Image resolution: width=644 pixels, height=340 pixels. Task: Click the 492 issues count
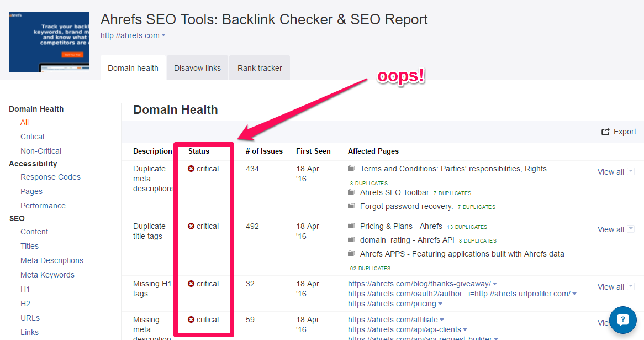click(x=252, y=226)
